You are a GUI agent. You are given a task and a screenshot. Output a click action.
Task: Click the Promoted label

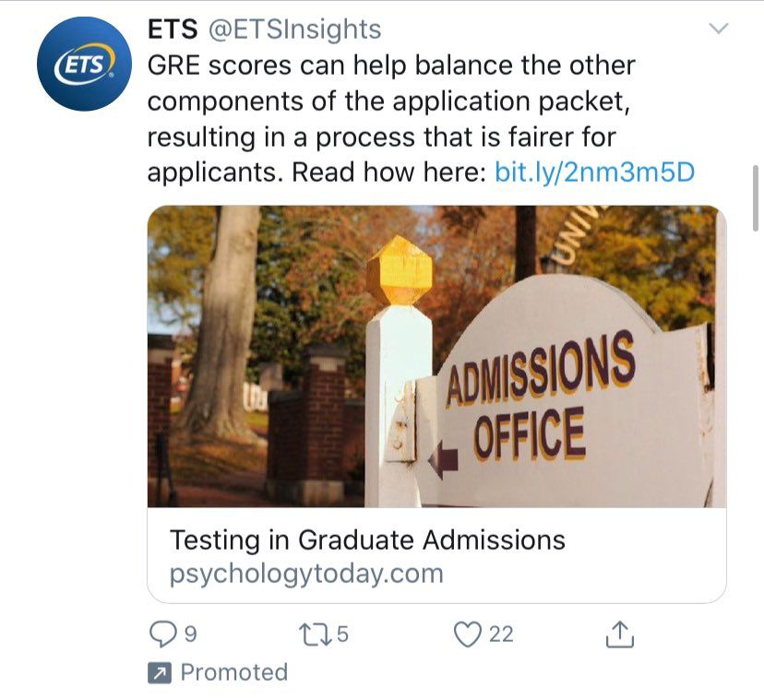(233, 673)
